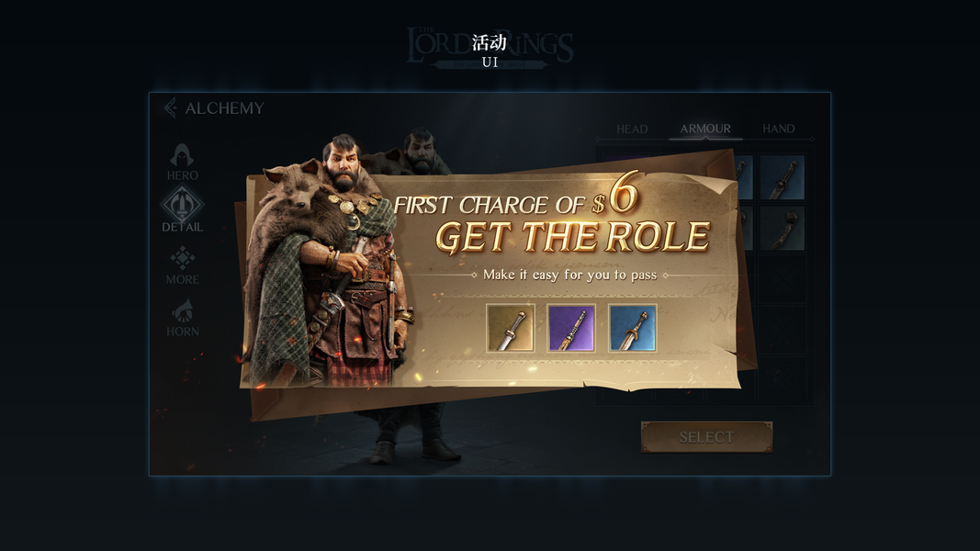Screen dimensions: 980x551
Task: Open the HERO hooded figure icon
Action: coord(182,155)
